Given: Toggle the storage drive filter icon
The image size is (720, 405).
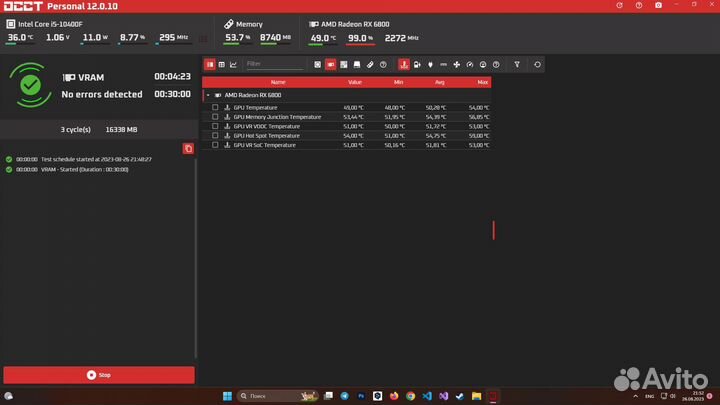Looking at the screenshot, I should click(357, 65).
